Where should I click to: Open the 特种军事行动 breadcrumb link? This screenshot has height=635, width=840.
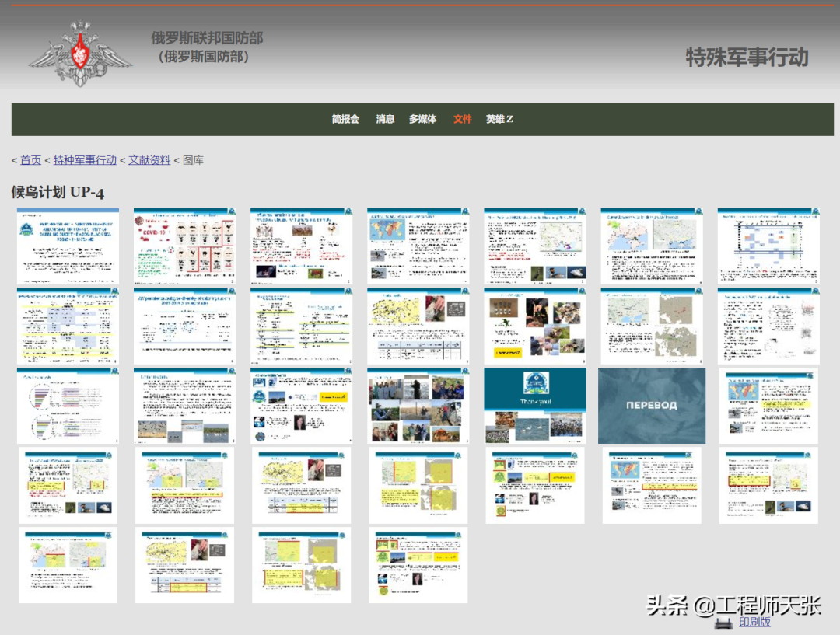coord(83,160)
